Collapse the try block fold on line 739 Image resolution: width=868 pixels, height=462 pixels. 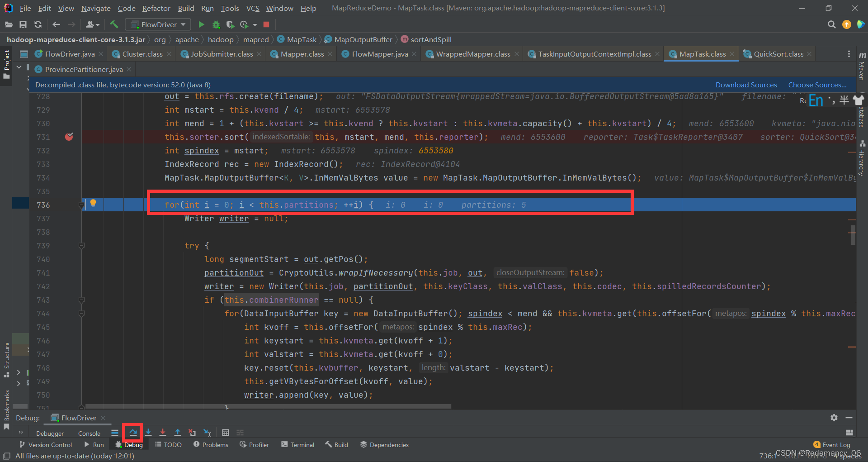[x=81, y=246]
